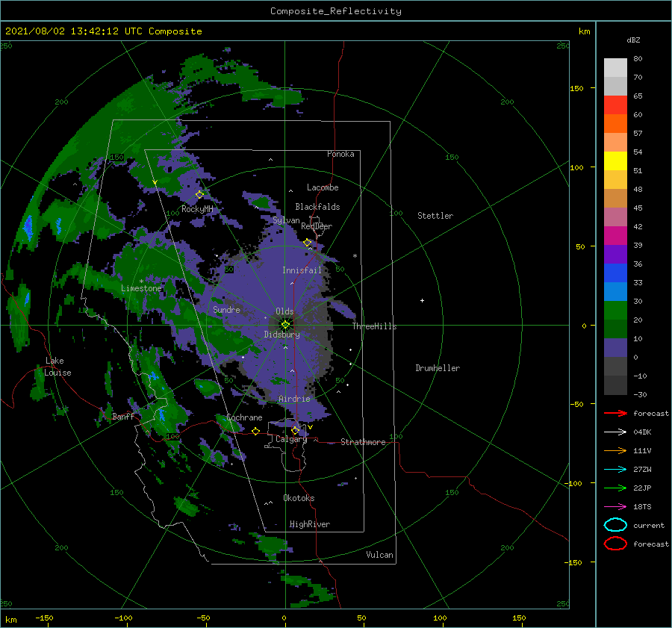Screen dimensions: 672x628
Task: Click the Lacombe label on the map
Action: click(x=323, y=187)
